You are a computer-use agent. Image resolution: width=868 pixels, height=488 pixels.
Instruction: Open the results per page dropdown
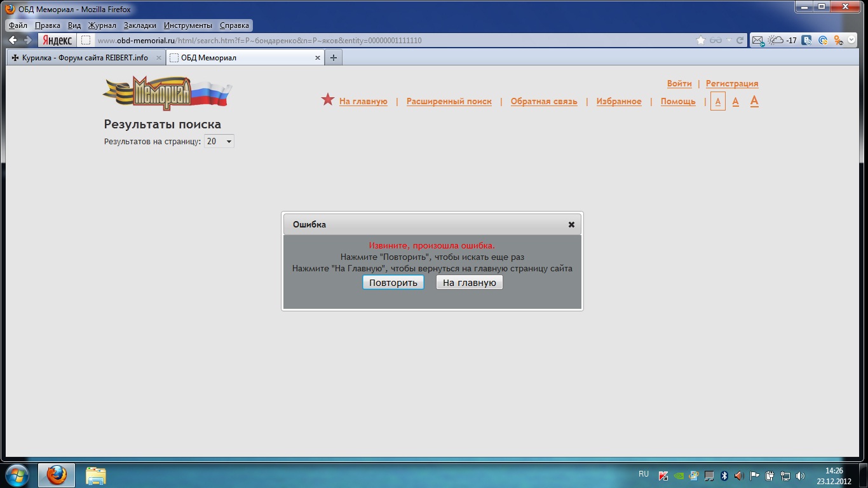pyautogui.click(x=219, y=142)
